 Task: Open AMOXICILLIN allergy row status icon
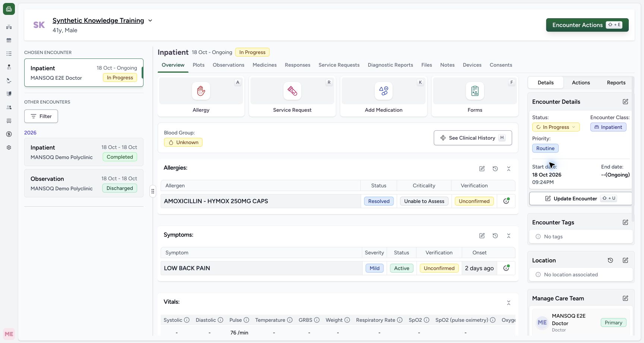(x=506, y=201)
